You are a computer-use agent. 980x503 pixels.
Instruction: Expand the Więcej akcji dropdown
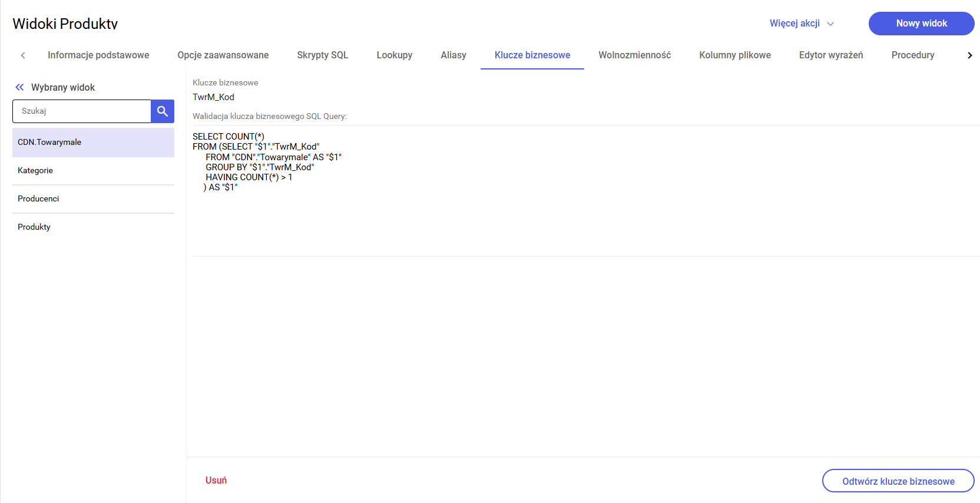[x=802, y=24]
